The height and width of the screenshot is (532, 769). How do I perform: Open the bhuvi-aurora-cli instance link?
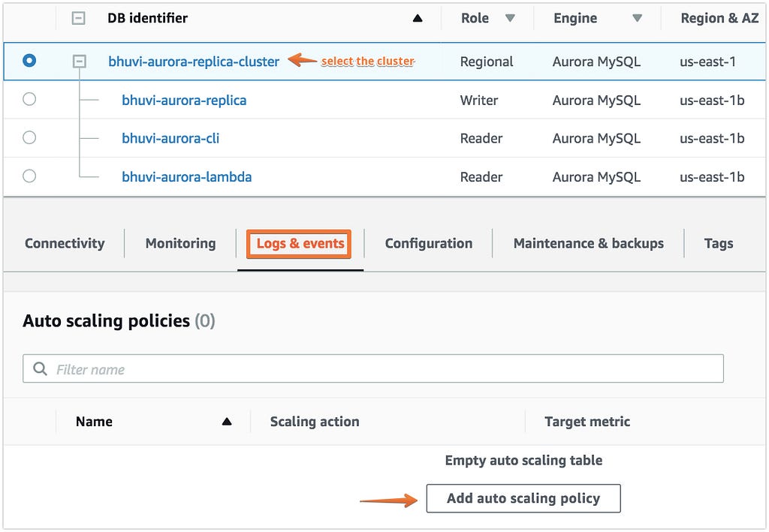click(170, 138)
